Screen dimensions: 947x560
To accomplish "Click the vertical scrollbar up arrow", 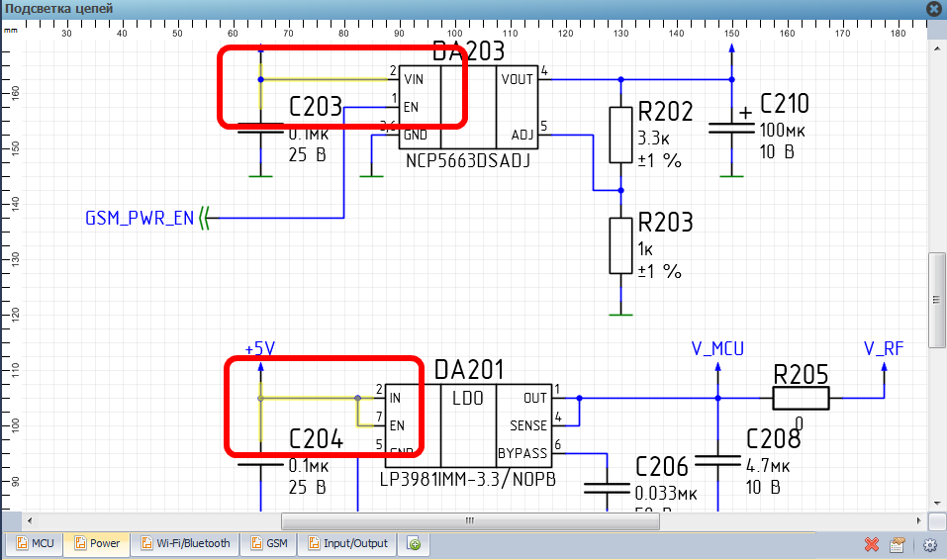I will pyautogui.click(x=937, y=48).
